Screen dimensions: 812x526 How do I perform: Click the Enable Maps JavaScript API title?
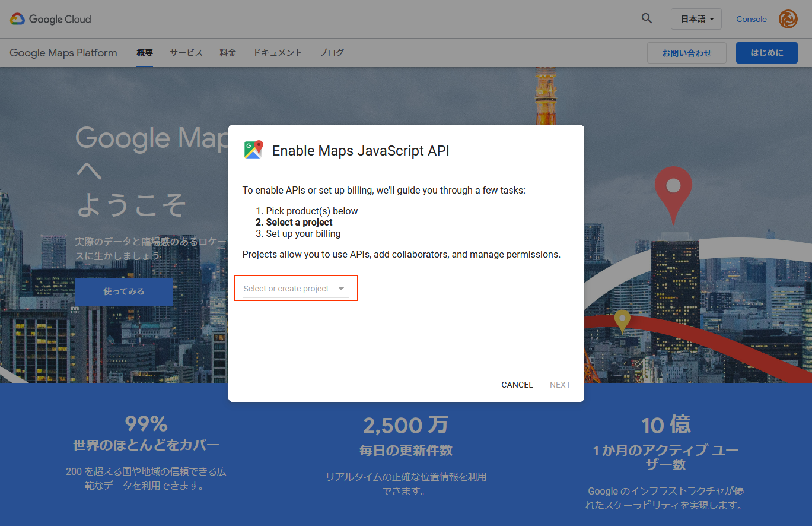point(361,151)
